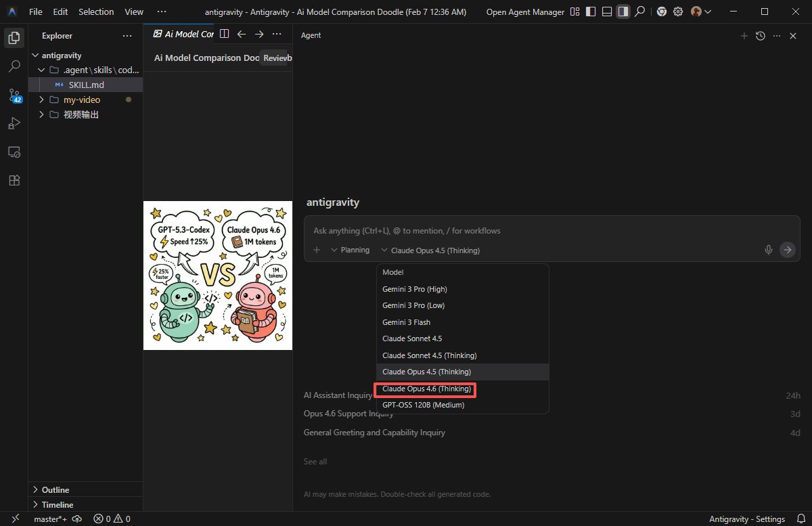The image size is (812, 526).
Task: Open Source Control view with 42 badge
Action: click(14, 95)
